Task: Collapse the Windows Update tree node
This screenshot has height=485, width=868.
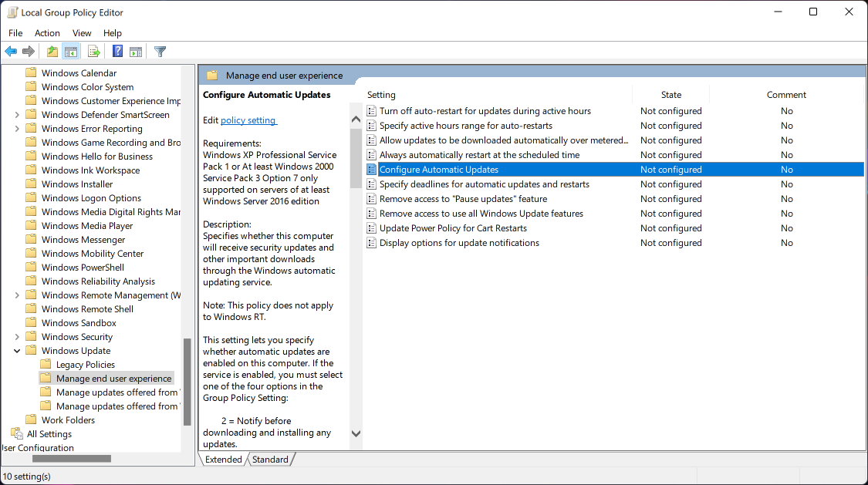Action: pos(17,350)
